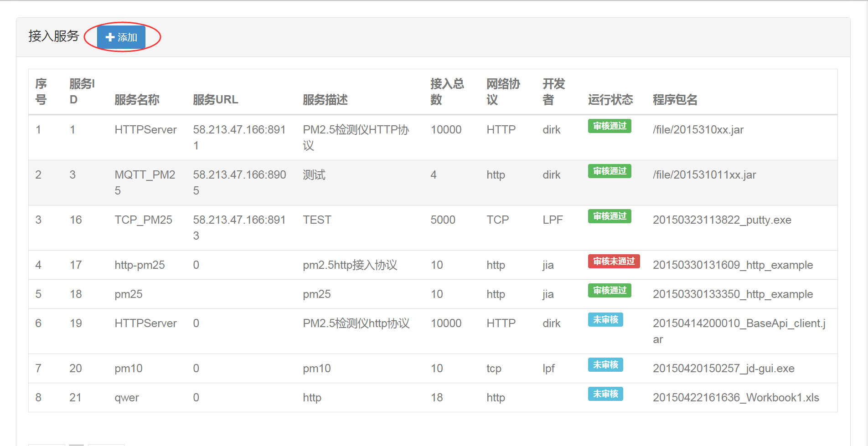
Task: Click 审核通过 badge for TCP_PM25 service
Action: point(609,216)
